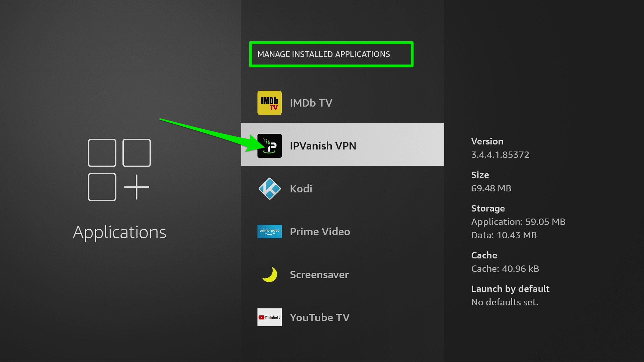
Task: Click the Applications grid icon
Action: click(119, 169)
